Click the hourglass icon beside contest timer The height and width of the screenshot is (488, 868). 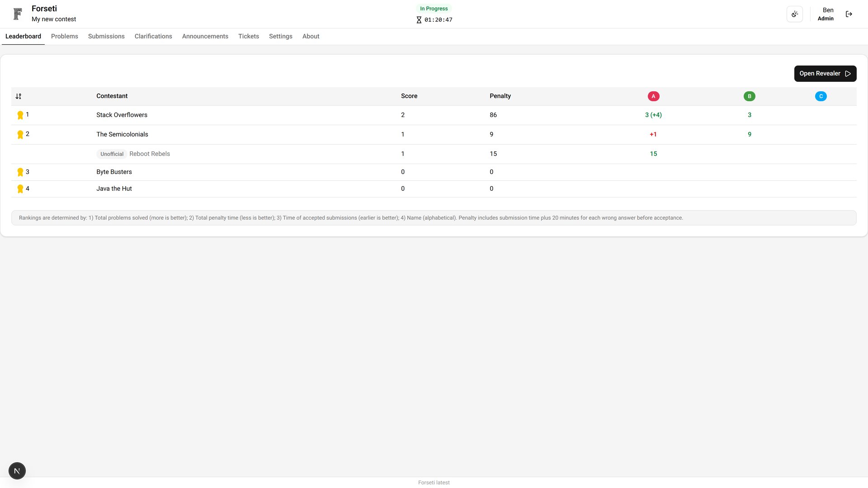point(418,19)
